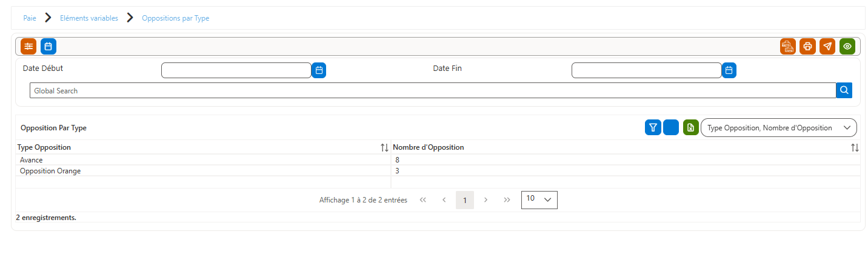Image resolution: width=868 pixels, height=254 pixels.
Task: Open the rows-per-page dropdown showing 10
Action: coord(539,200)
